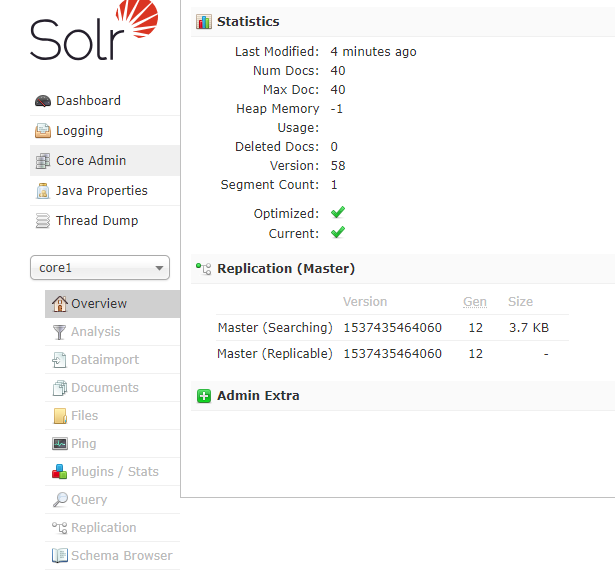Click the Statistics section heading
The image size is (615, 578).
[248, 22]
